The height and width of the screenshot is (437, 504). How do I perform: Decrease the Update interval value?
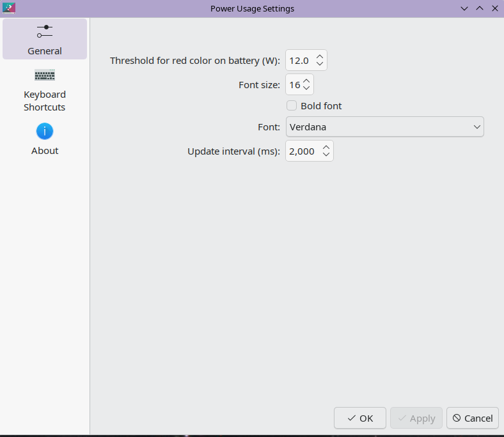326,155
